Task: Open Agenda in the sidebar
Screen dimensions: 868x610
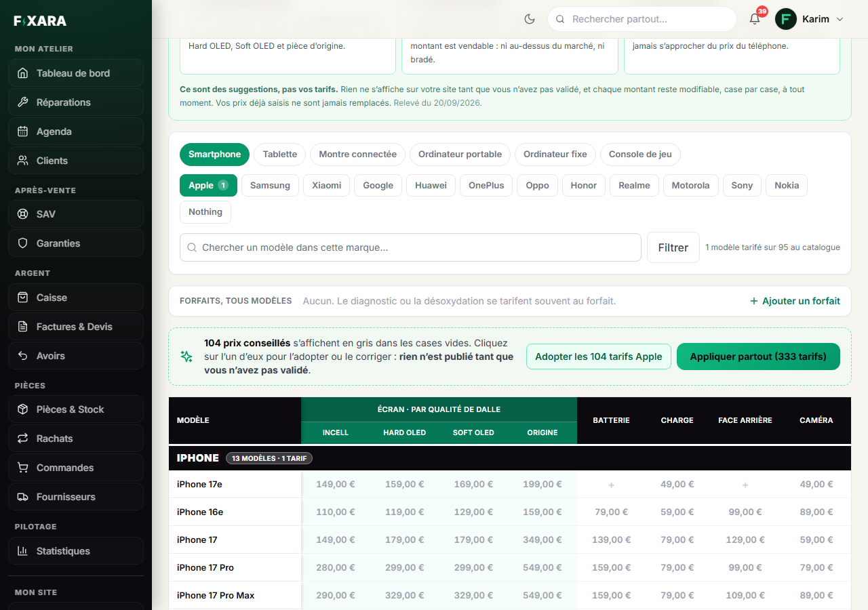Action: [76, 131]
